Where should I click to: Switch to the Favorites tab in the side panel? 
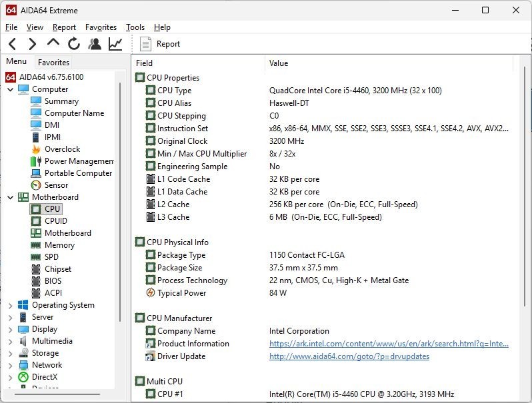[x=53, y=63]
